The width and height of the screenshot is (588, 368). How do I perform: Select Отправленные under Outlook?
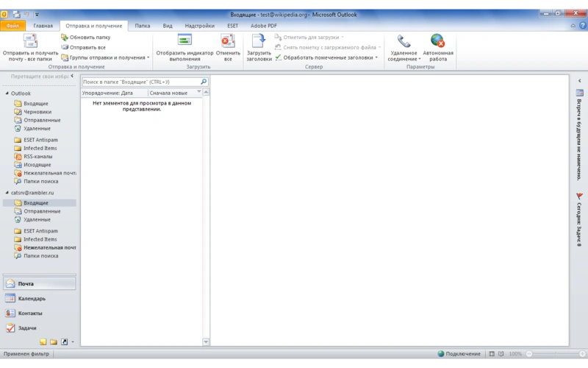click(x=42, y=120)
